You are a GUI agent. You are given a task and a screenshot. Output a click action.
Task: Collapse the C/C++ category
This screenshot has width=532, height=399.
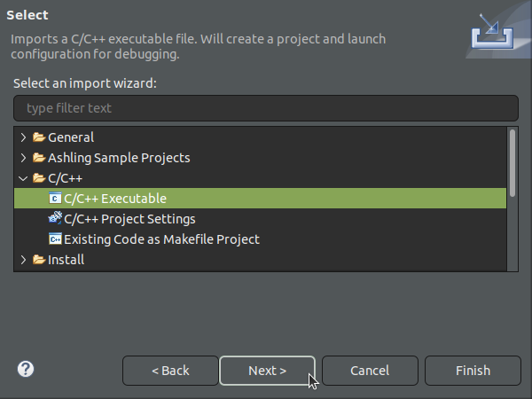[24, 178]
